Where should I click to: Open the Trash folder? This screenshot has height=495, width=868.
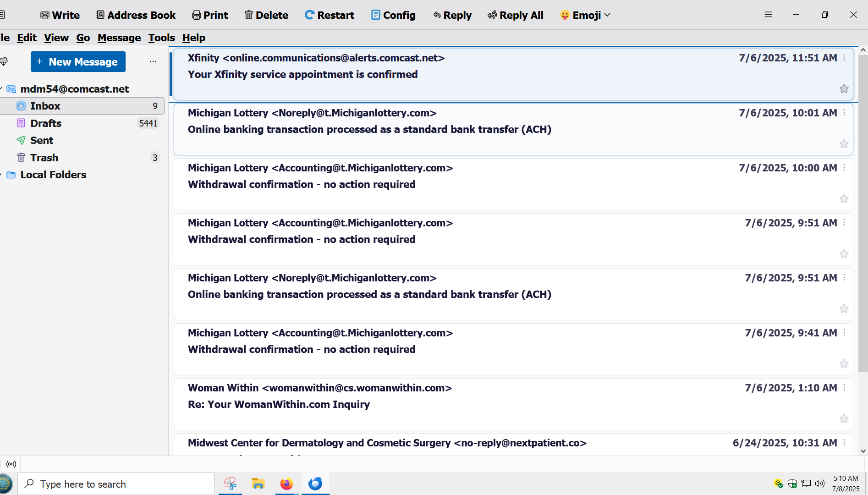[82, 158]
